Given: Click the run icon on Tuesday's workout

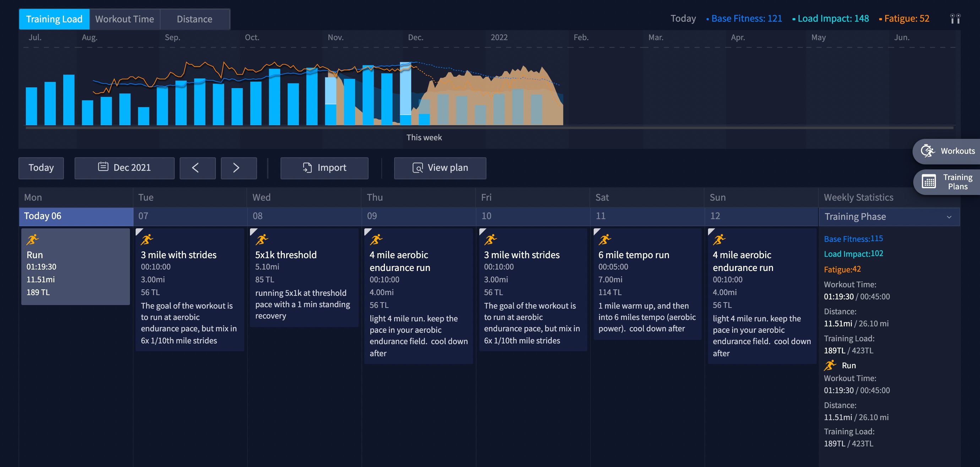Looking at the screenshot, I should (x=147, y=239).
